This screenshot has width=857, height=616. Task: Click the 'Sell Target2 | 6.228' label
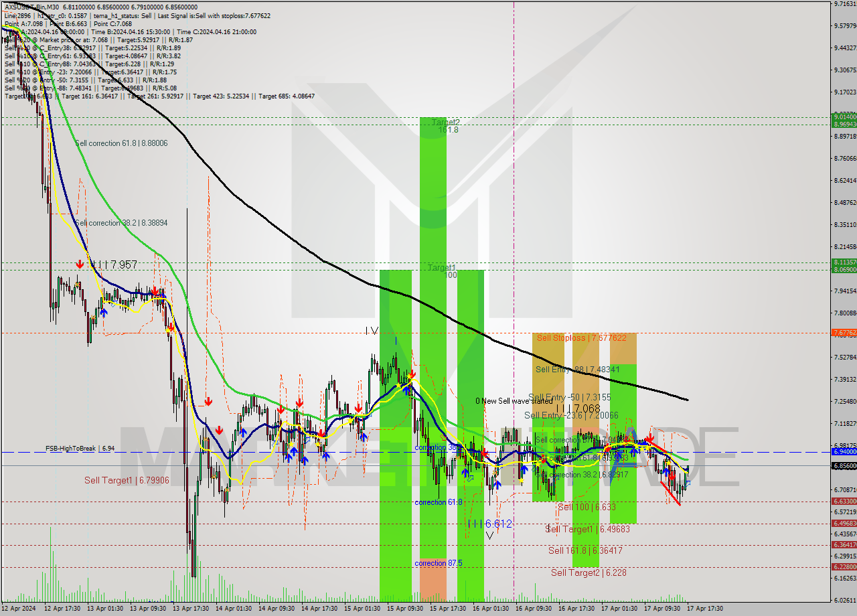point(589,572)
